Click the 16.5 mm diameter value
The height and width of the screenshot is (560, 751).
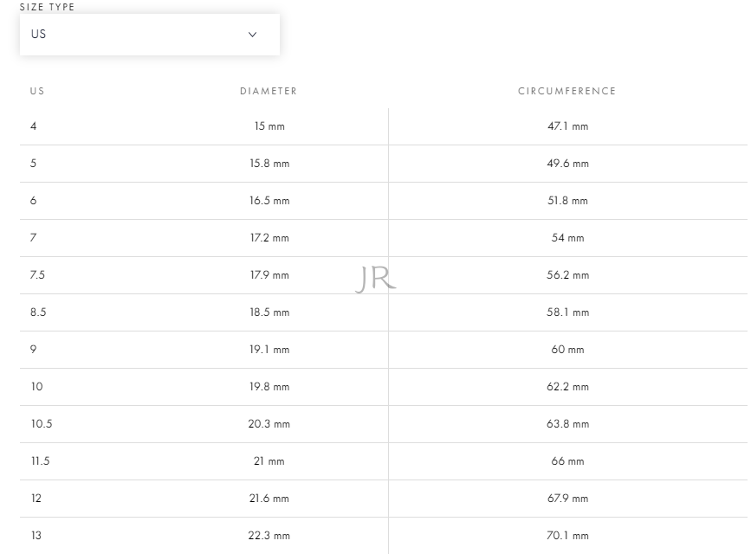pyautogui.click(x=269, y=201)
